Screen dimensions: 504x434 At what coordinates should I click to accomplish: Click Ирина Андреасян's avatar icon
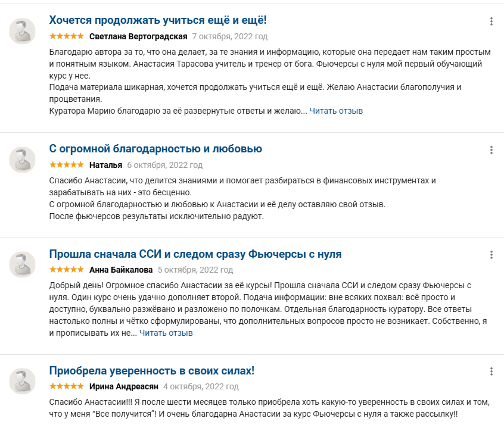pos(23,381)
